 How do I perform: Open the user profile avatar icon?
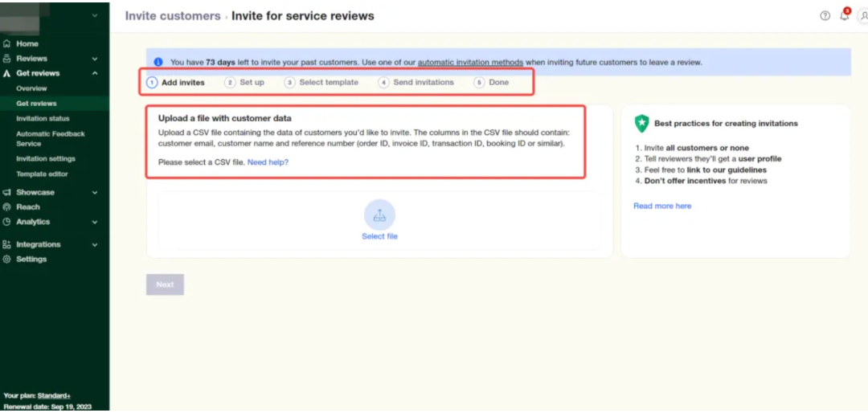[x=863, y=16]
